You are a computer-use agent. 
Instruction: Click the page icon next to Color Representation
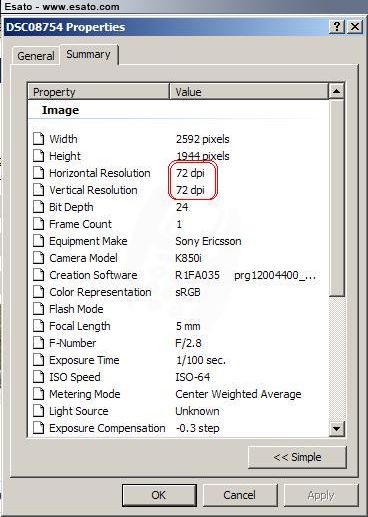[39, 292]
